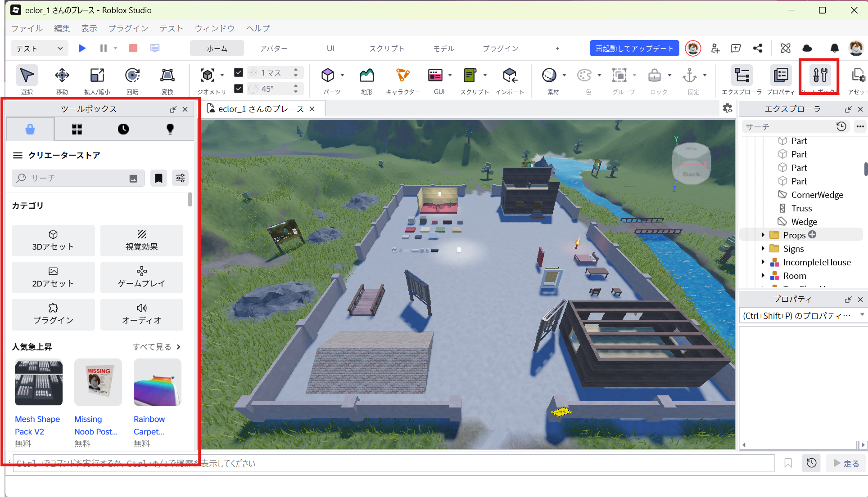Open the Creator Store hamburger menu
868x497 pixels.
pyautogui.click(x=18, y=155)
